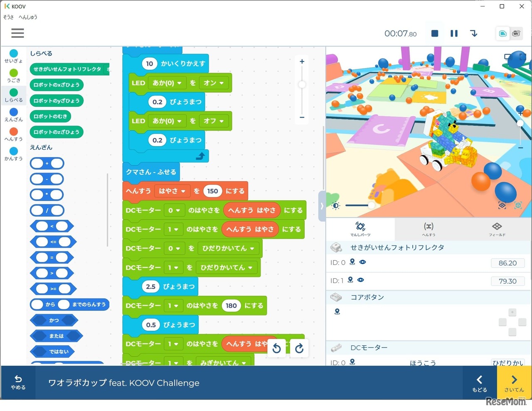The image size is (532, 411).
Task: Click the 86.20 sensor value field
Action: point(507,263)
